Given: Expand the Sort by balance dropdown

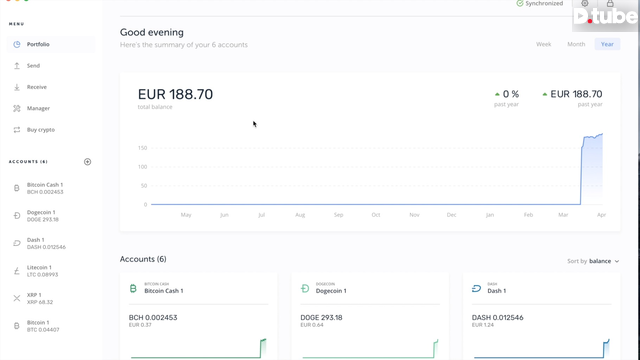Looking at the screenshot, I should 593,261.
